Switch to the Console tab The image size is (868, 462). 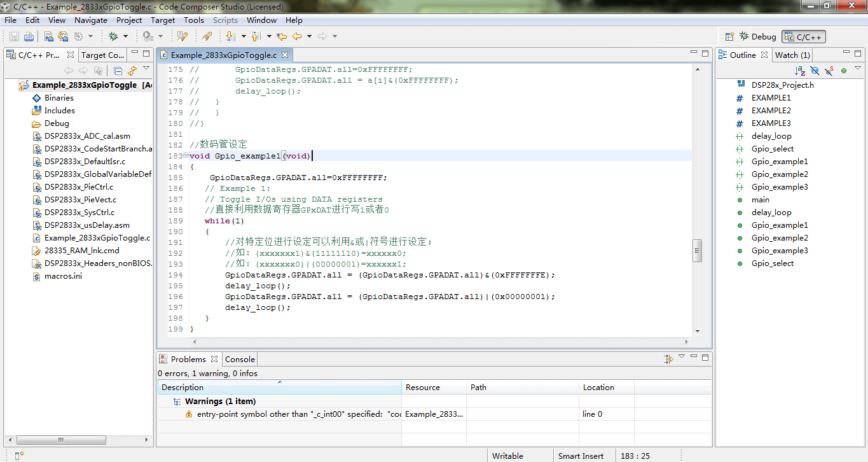click(240, 359)
